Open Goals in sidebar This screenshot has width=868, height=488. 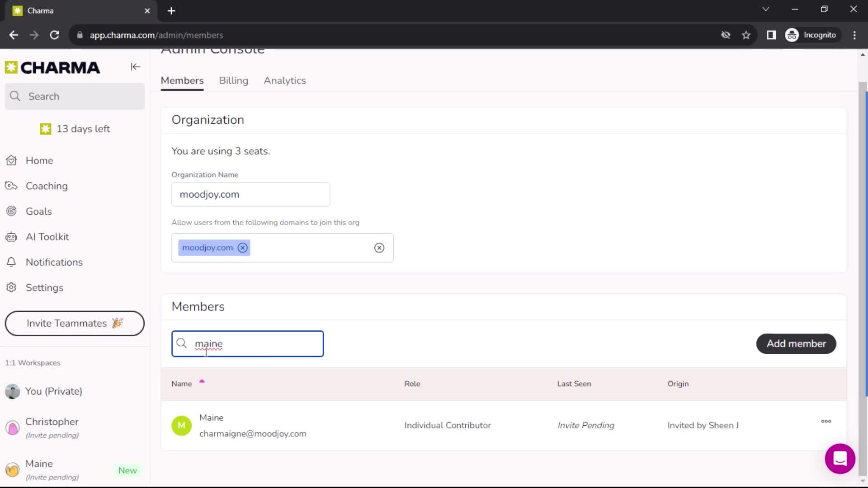coord(38,211)
